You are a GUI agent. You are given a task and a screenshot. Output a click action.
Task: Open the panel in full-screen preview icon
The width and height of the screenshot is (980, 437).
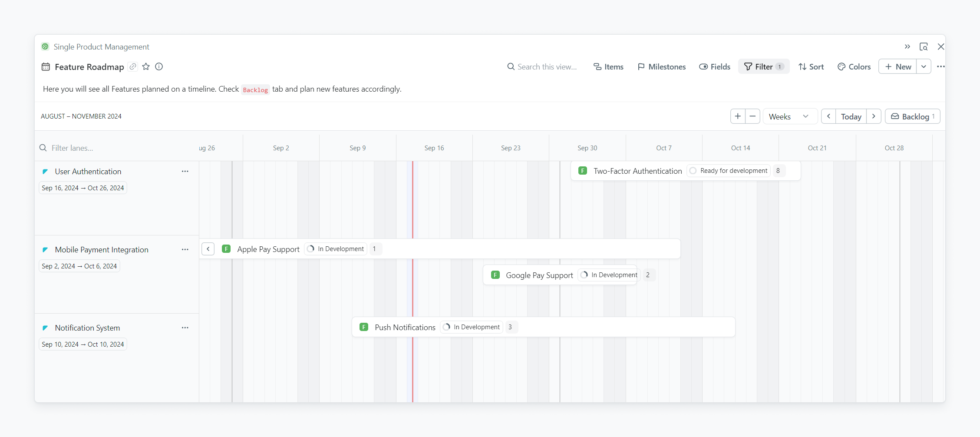tap(924, 46)
